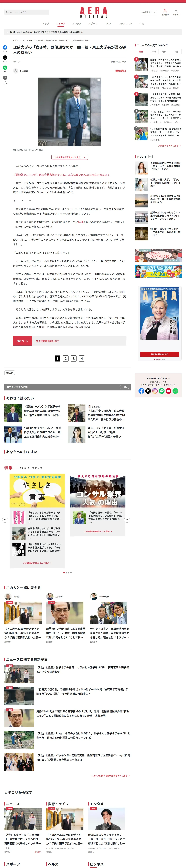Open trend article about 旭川の一番館 三浦ホテル

tap(158, 233)
